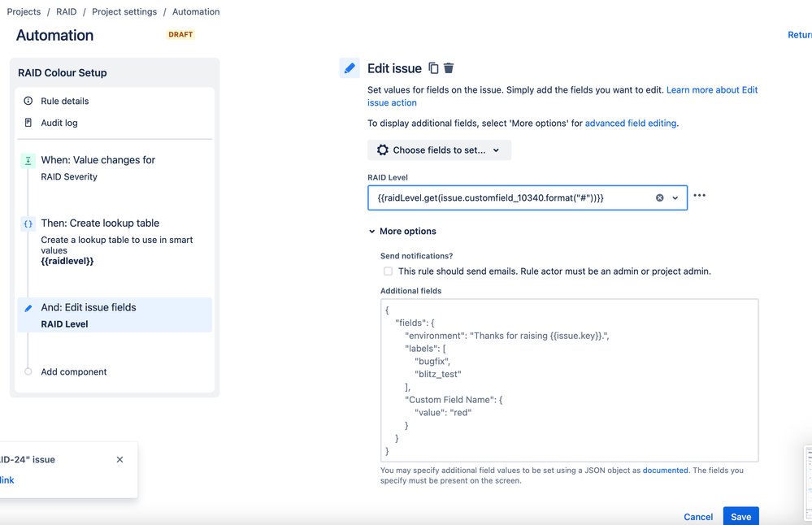Click the Additional fields label

point(410,291)
